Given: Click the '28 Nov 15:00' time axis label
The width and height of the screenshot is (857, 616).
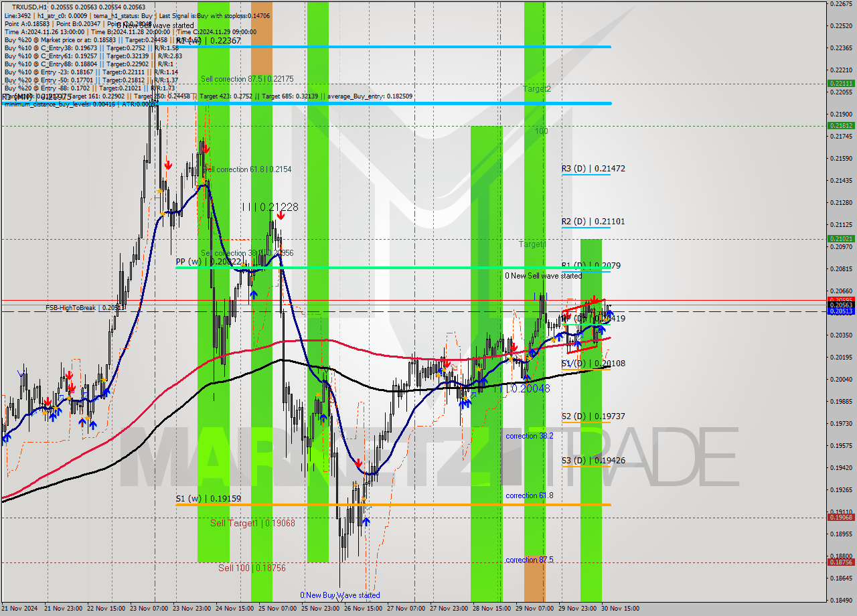Looking at the screenshot, I should 491,609.
